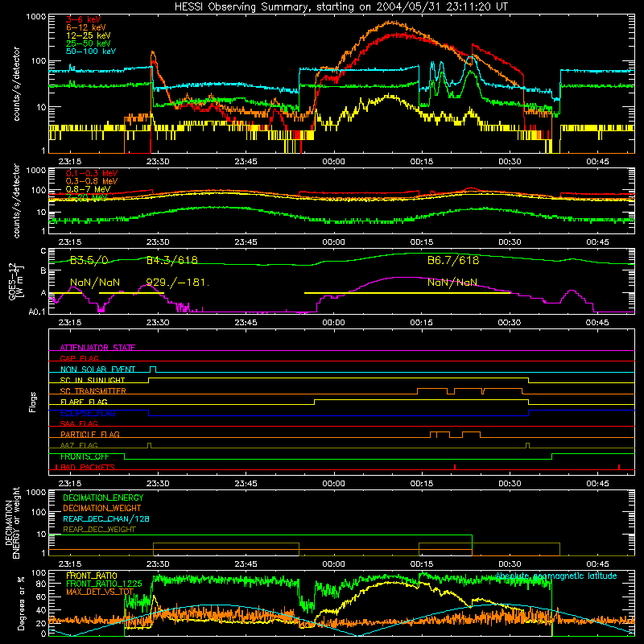Pick the 0.8-7 MeV legend label
Image resolution: width=644 pixels, height=644 pixels.
pos(89,189)
